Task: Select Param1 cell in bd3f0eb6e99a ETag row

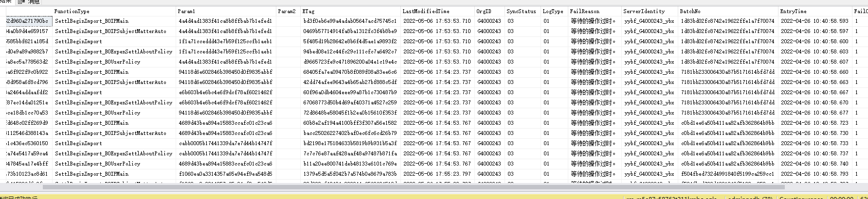Action: tap(226, 21)
